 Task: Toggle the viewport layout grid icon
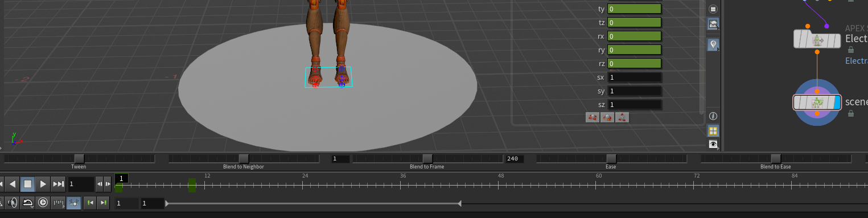(713, 131)
